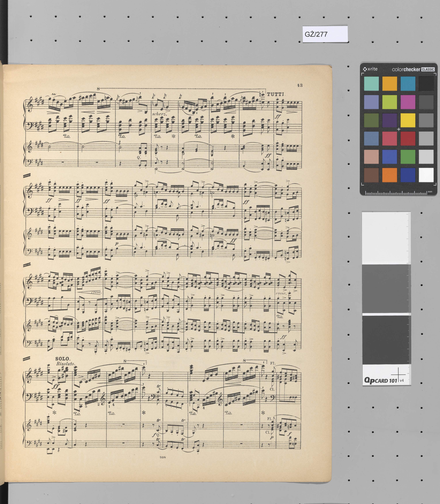Click the x-rite logo on the color card

(x=370, y=69)
